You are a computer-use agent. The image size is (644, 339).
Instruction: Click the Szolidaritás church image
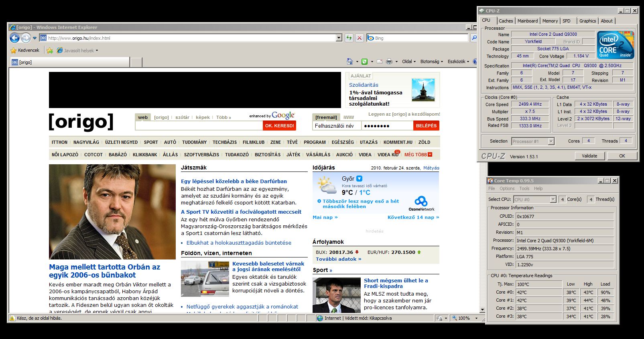pyautogui.click(x=423, y=90)
